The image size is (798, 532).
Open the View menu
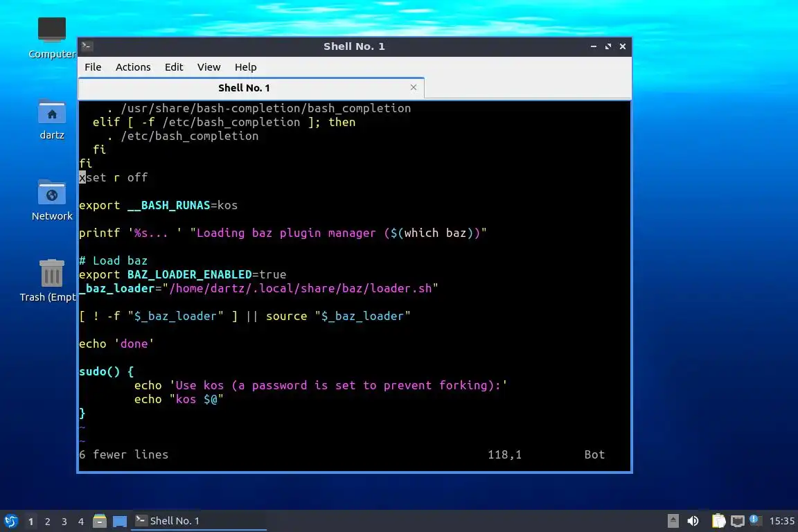point(209,67)
